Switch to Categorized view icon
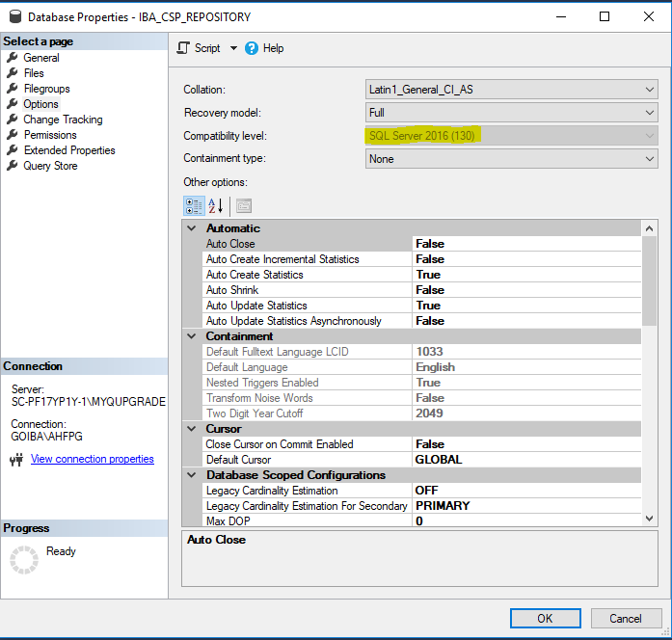The height and width of the screenshot is (640, 672). (x=194, y=206)
